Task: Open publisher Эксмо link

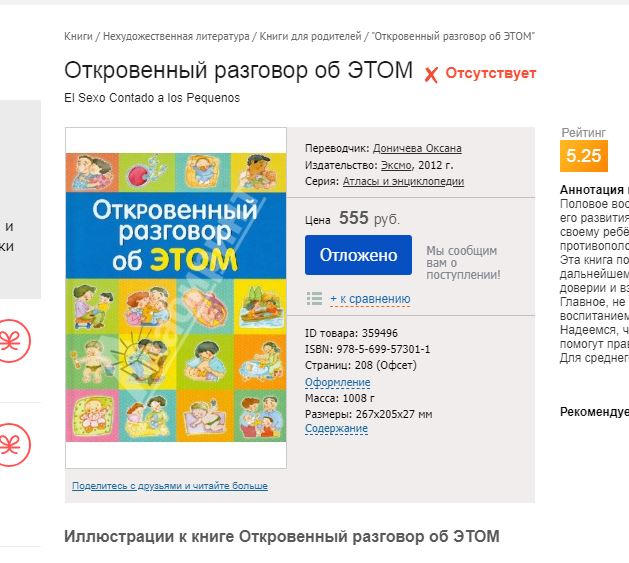Action: (397, 165)
